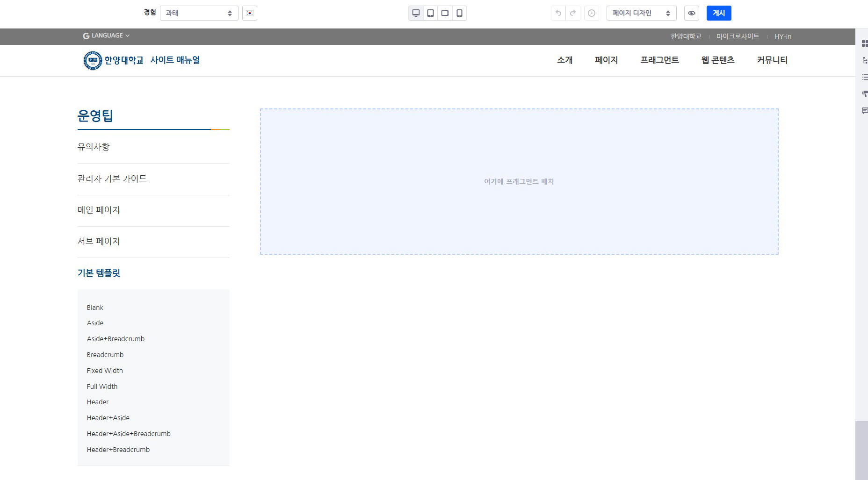
Task: Click the undo arrow icon
Action: (558, 13)
